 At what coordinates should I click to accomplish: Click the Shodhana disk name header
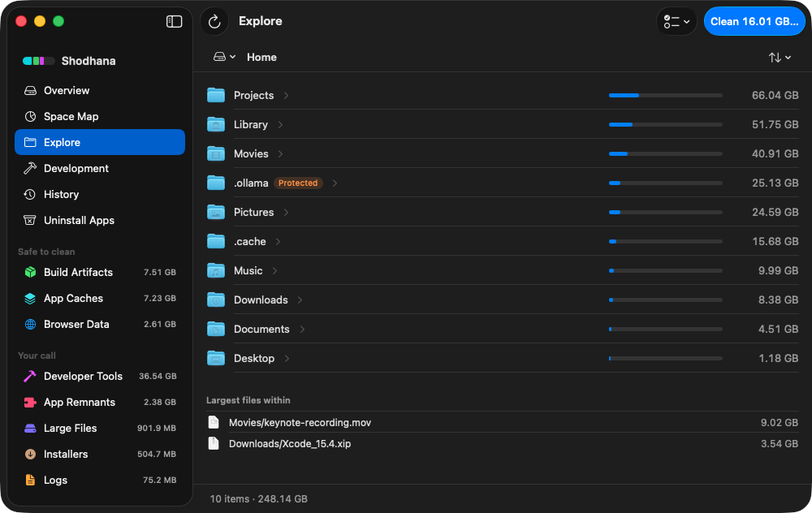(x=89, y=61)
